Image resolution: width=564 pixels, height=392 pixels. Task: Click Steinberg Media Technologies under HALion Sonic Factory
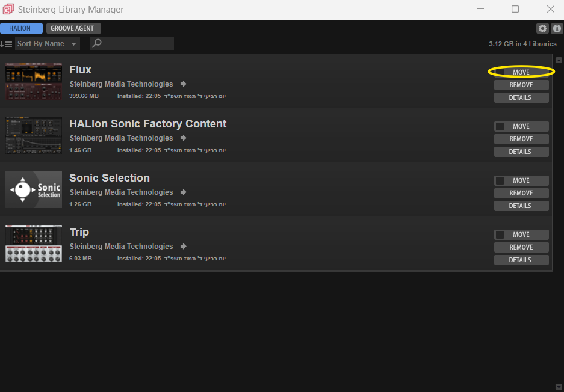(x=121, y=138)
